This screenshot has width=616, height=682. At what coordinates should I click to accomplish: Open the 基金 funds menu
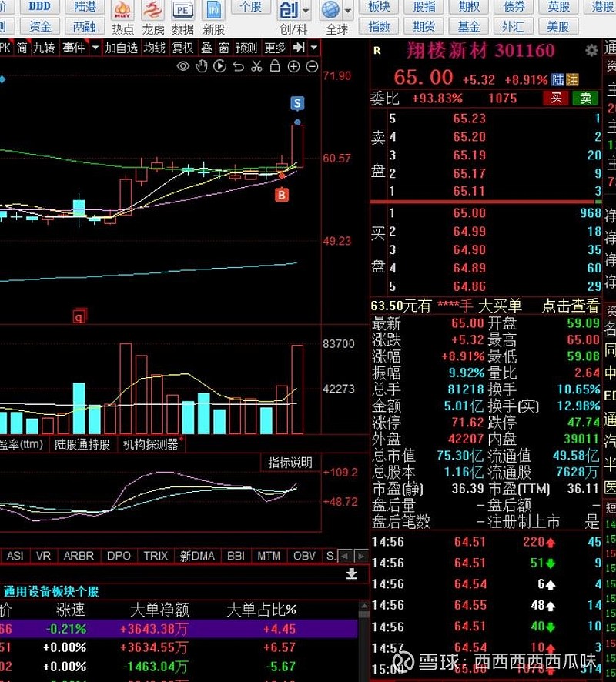tap(469, 27)
